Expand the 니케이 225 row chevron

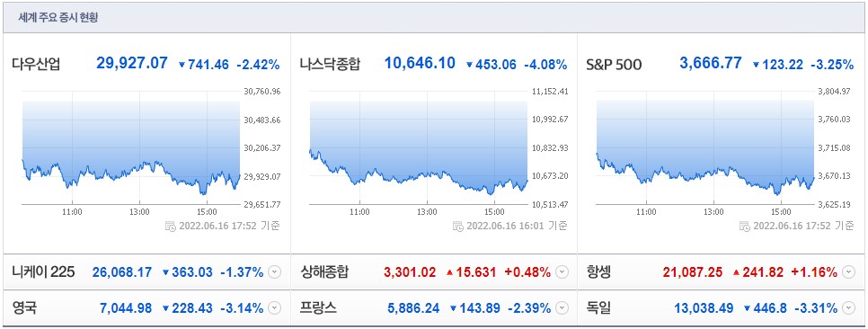pyautogui.click(x=275, y=272)
